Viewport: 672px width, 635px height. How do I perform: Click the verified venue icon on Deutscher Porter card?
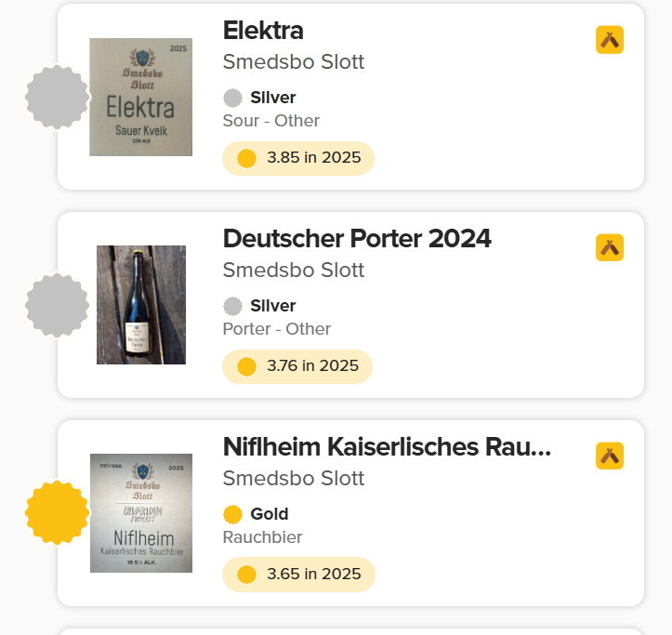coord(610,247)
